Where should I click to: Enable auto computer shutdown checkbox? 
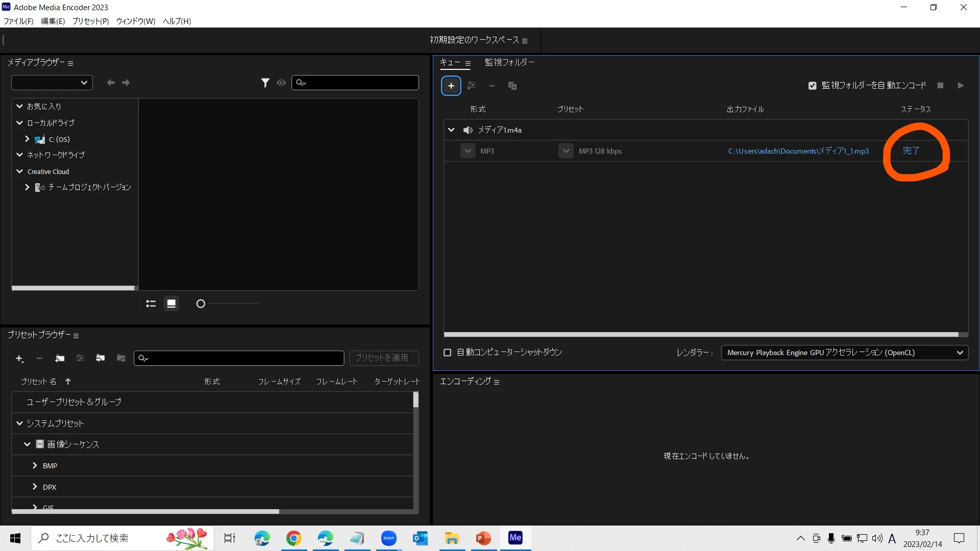click(x=448, y=353)
